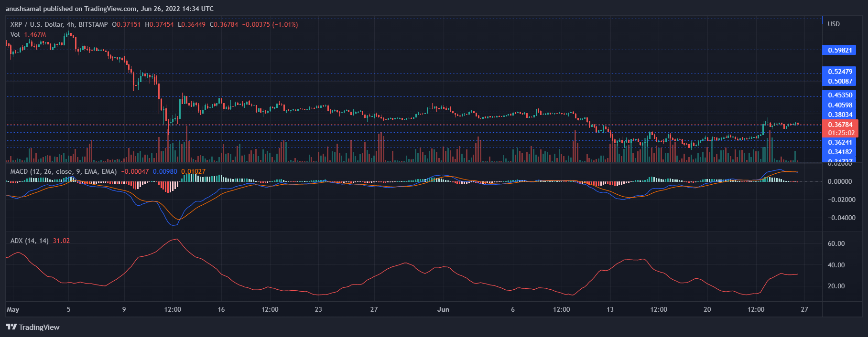Click the 0.45350 price level label

pyautogui.click(x=840, y=95)
